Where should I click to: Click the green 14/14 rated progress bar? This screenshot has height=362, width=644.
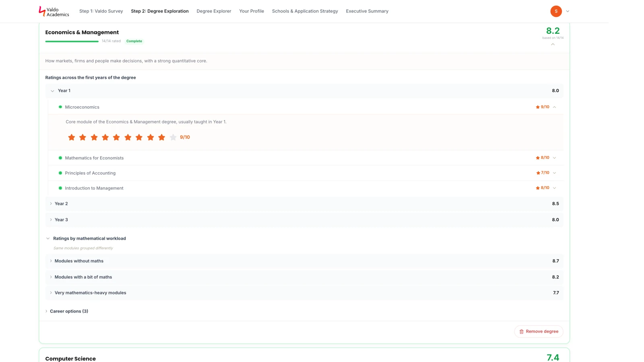coord(72,41)
